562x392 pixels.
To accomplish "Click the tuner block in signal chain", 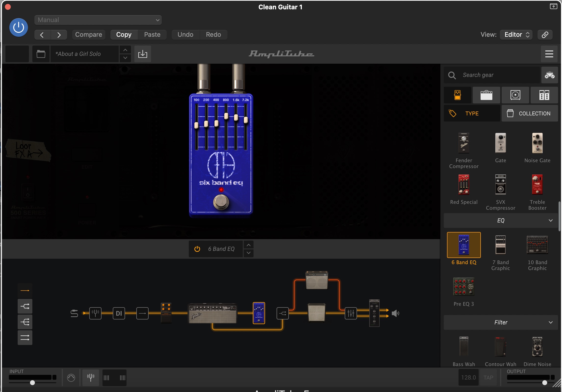I will click(x=95, y=313).
